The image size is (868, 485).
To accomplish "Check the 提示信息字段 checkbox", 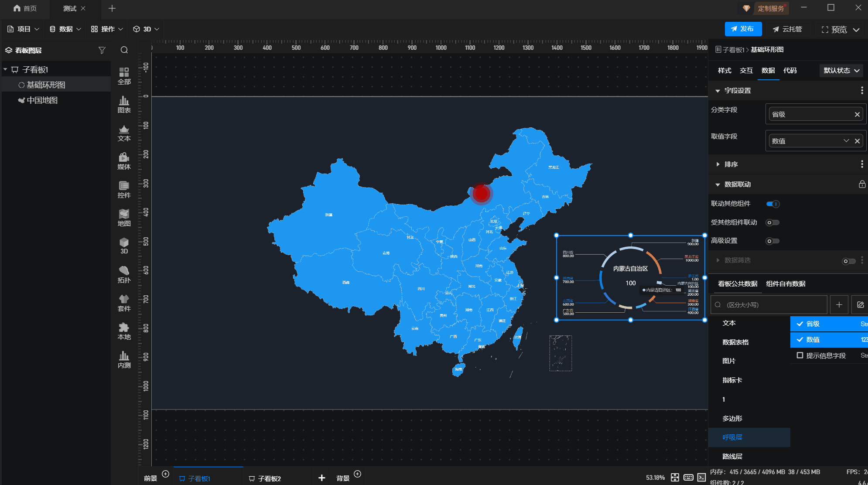I will (x=800, y=355).
